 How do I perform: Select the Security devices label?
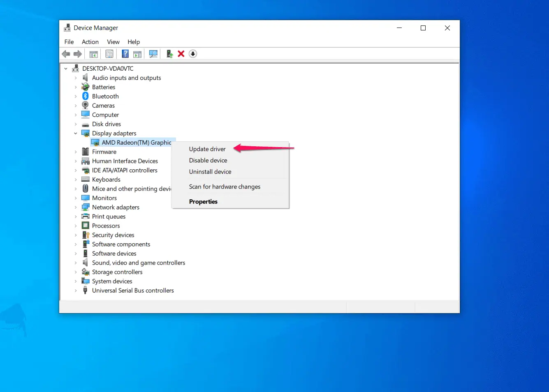pyautogui.click(x=113, y=235)
